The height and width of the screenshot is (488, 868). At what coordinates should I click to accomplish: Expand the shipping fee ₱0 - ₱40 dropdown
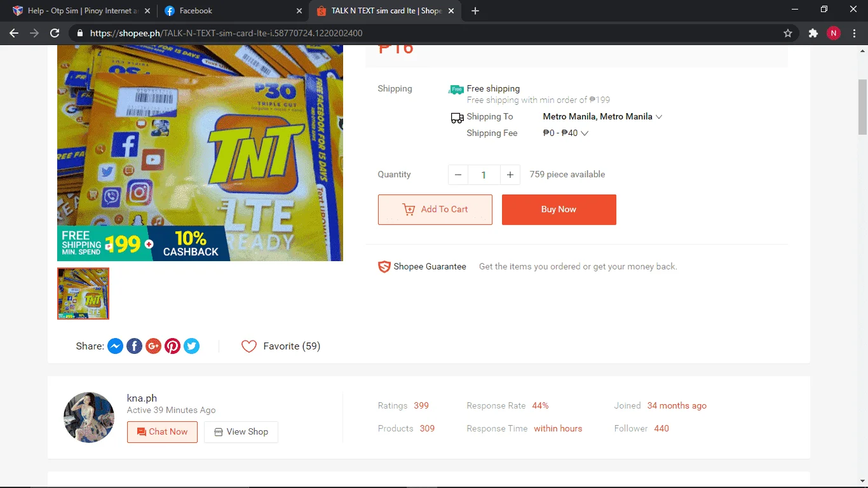566,133
